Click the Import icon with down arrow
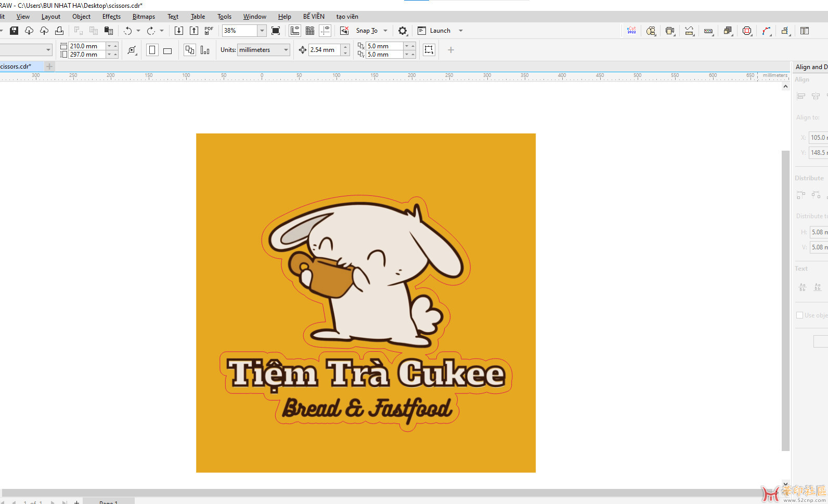Screen dimensions: 828x504 179,31
